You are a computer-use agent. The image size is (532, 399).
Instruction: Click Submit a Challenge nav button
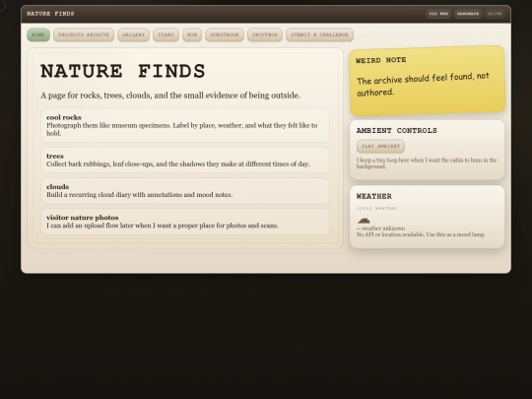[x=319, y=34]
